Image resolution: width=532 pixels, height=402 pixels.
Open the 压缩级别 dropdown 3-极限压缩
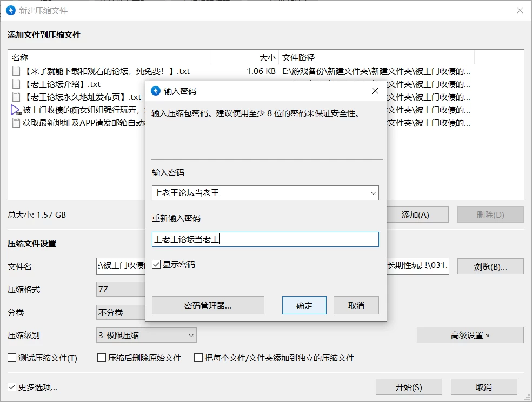[146, 335]
